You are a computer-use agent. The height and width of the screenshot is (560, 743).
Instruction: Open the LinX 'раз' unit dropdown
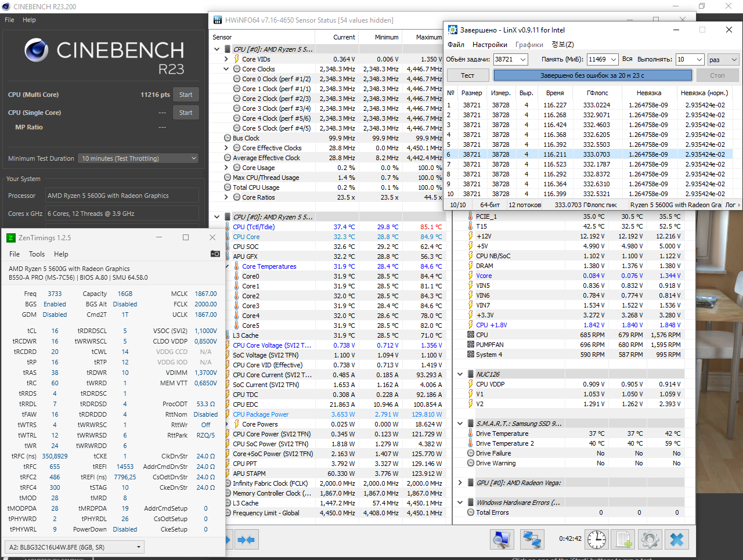coord(723,59)
